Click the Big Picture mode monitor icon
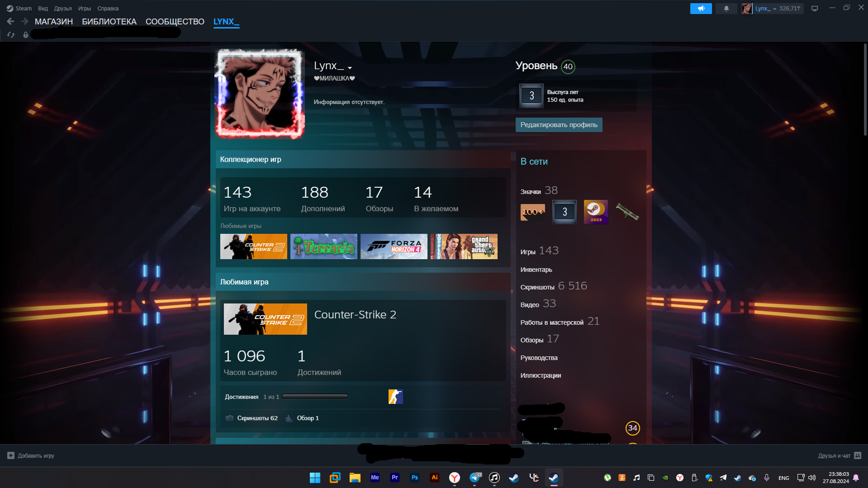This screenshot has height=488, width=868. 814,9
